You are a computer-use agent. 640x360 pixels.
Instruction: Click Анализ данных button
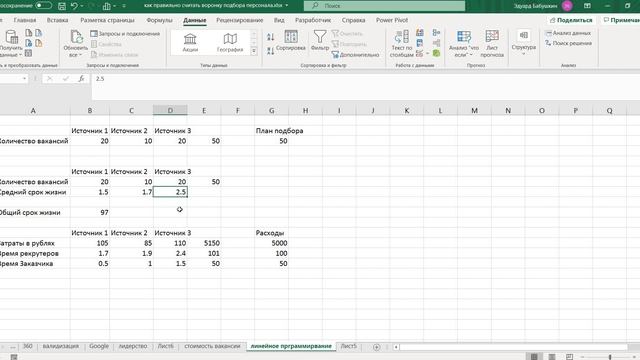point(568,33)
